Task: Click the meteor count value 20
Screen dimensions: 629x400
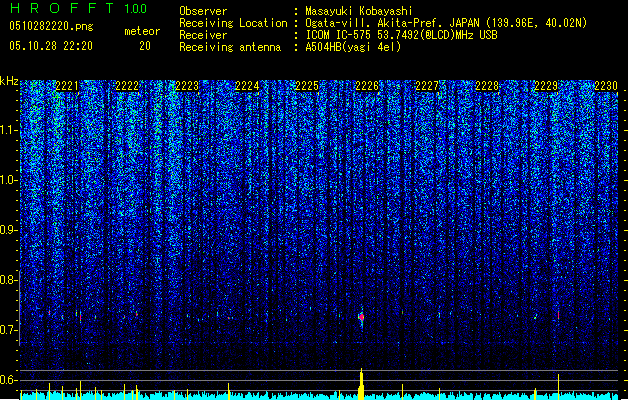Action: [x=145, y=46]
